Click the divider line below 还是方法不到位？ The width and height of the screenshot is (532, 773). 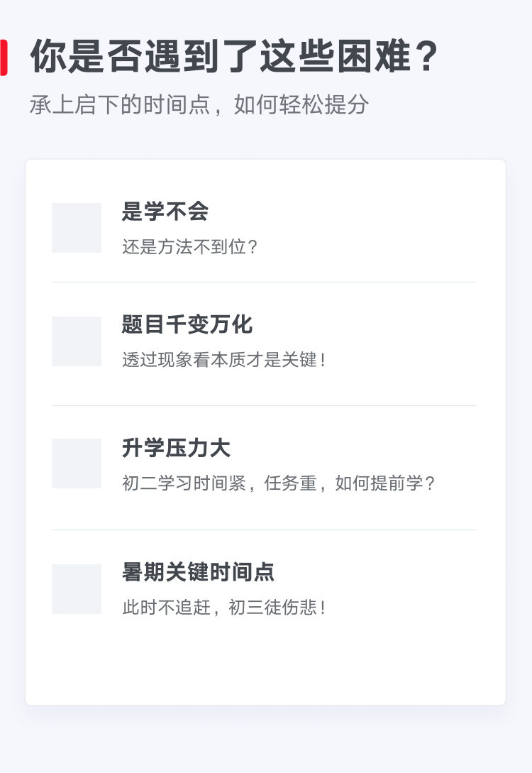[x=264, y=282]
